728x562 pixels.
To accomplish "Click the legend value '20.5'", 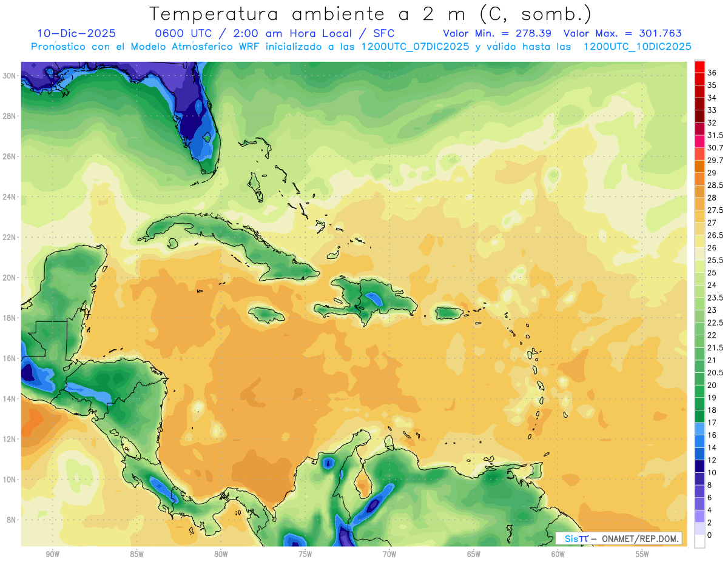I will pos(715,373).
